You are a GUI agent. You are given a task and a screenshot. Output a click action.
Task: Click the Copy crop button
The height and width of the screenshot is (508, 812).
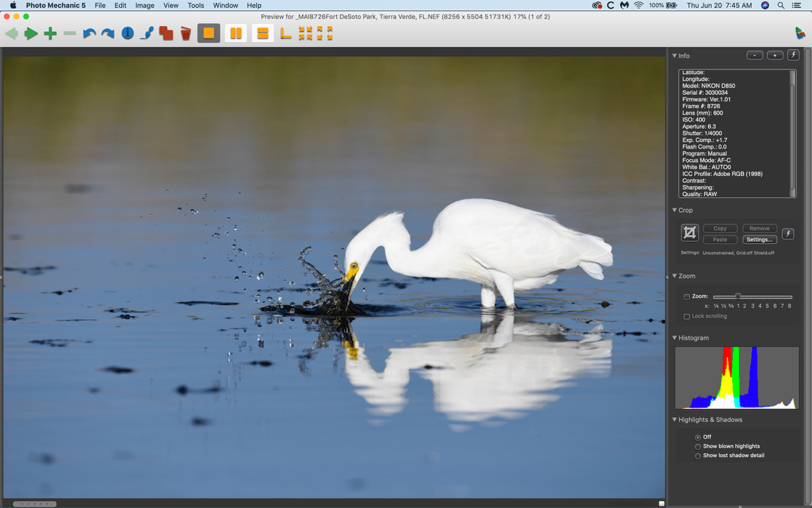[720, 229]
